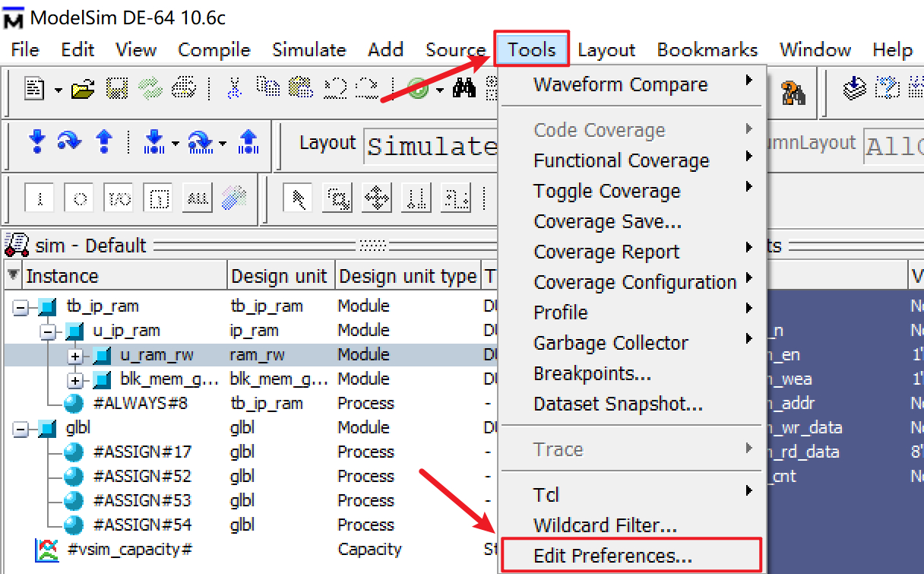Enable the Pan mode four-arrow button
This screenshot has width=924, height=574.
377,199
